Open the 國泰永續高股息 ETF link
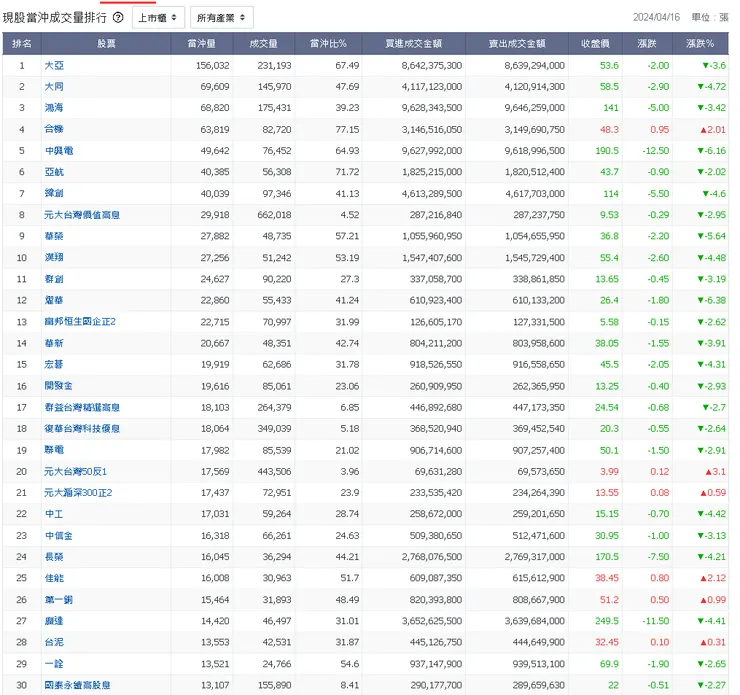The image size is (740, 695). coord(77,685)
